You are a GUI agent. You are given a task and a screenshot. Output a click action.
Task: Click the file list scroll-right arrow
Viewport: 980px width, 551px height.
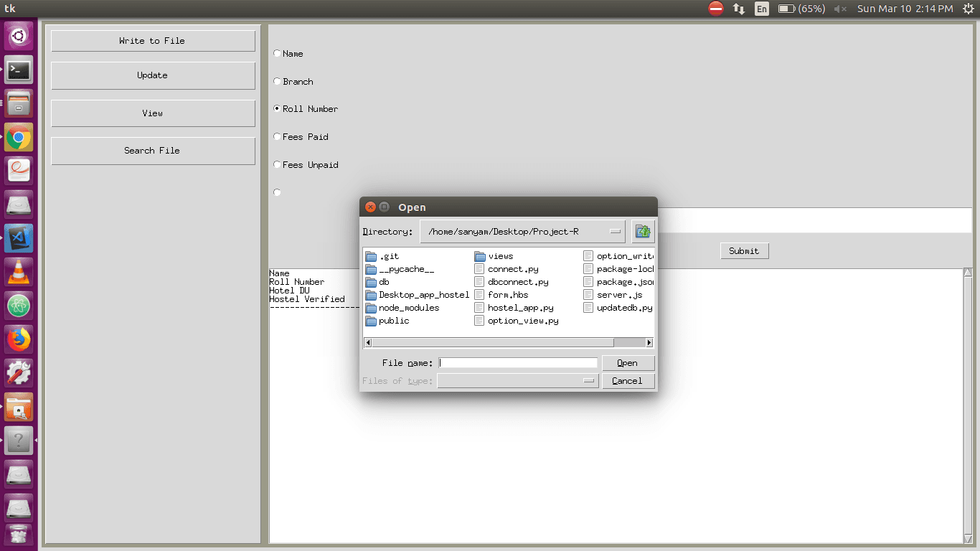(649, 343)
